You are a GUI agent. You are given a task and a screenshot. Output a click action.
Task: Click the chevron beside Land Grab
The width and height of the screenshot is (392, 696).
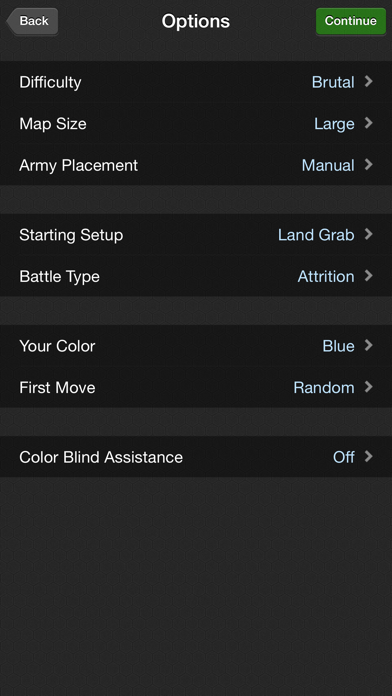[x=368, y=234]
